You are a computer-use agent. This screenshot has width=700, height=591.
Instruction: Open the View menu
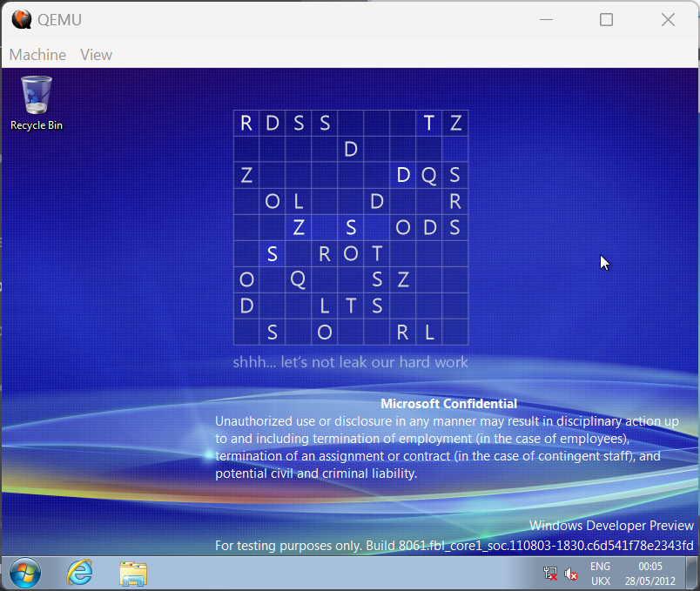96,55
